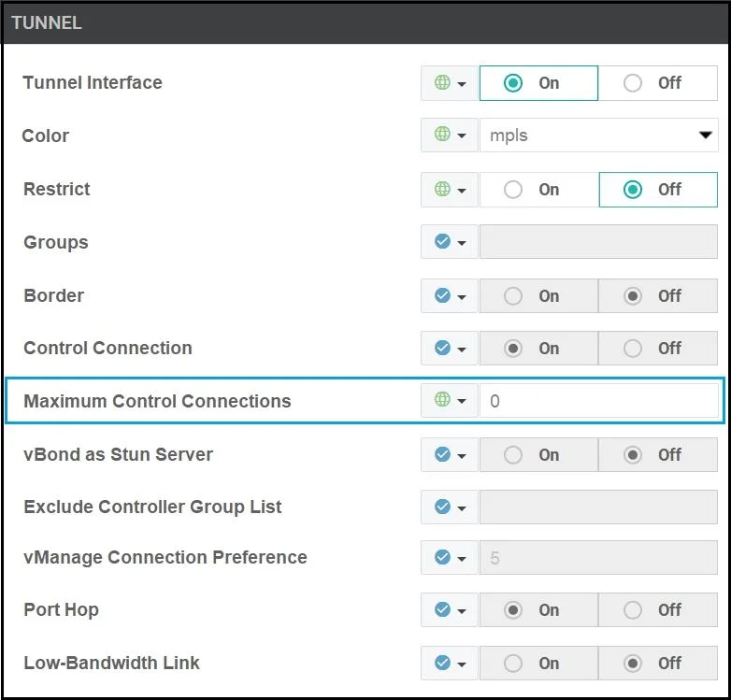
Task: Click the blue check icon for Control Connection
Action: (442, 348)
